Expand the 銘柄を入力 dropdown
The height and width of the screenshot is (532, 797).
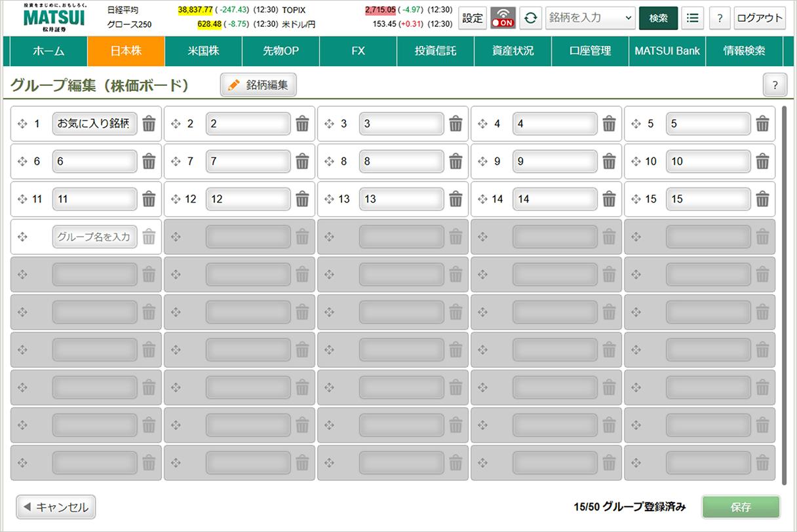tap(629, 18)
